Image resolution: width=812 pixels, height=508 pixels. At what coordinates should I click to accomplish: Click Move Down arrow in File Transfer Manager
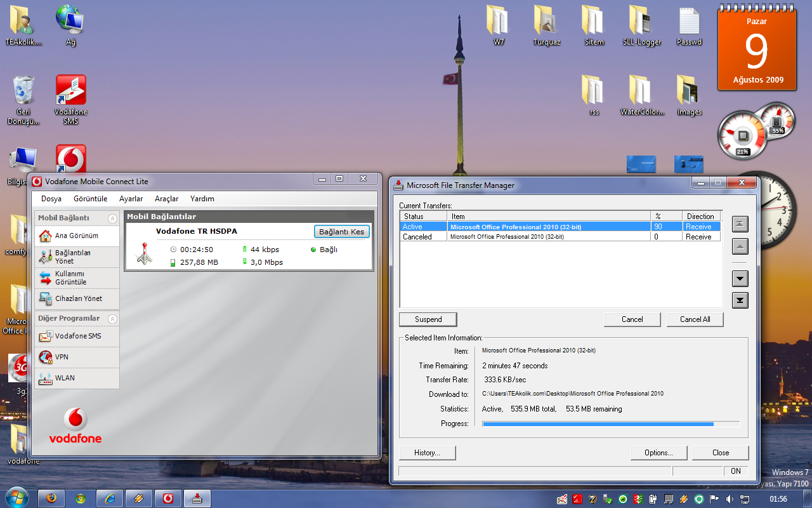coord(740,278)
